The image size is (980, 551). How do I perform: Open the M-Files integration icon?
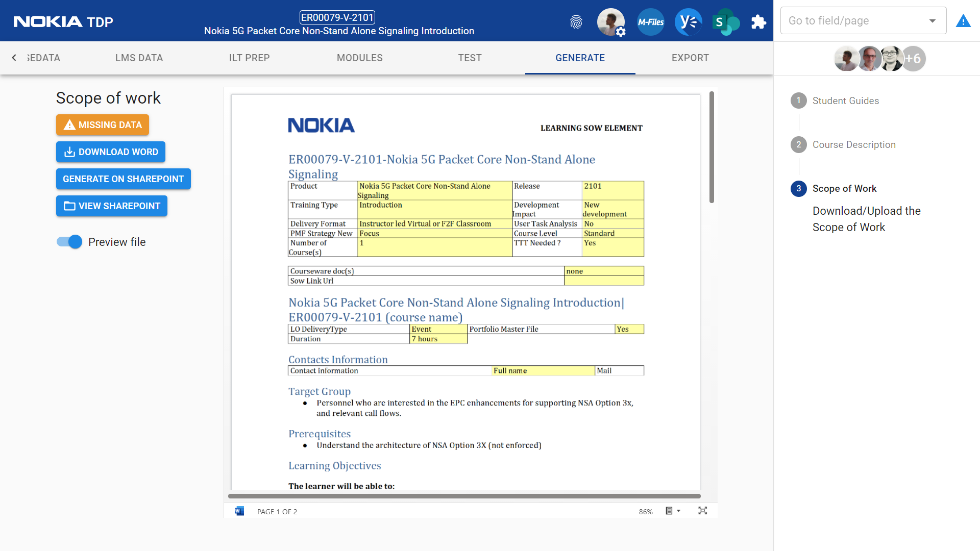click(x=651, y=22)
